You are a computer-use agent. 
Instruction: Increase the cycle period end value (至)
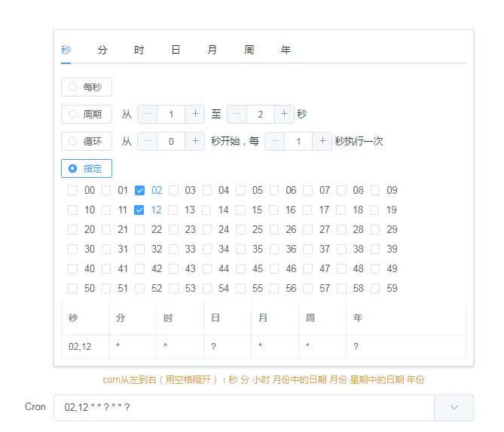click(x=284, y=114)
